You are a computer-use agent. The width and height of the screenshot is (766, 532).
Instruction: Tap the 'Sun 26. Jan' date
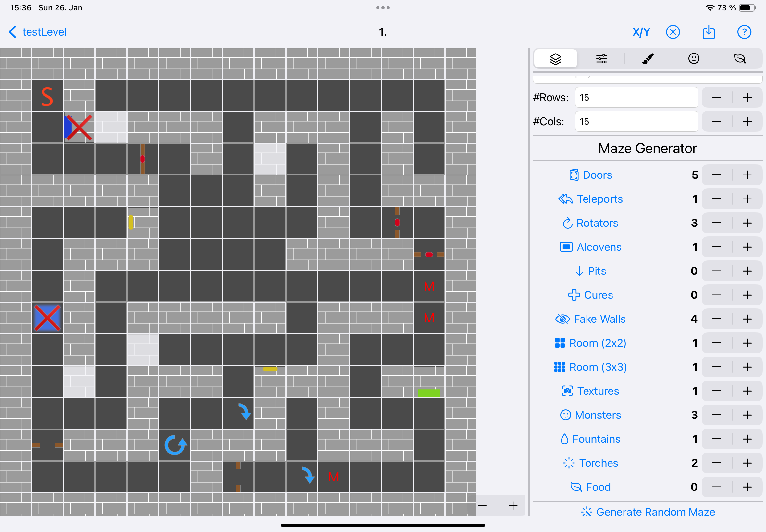(x=60, y=8)
